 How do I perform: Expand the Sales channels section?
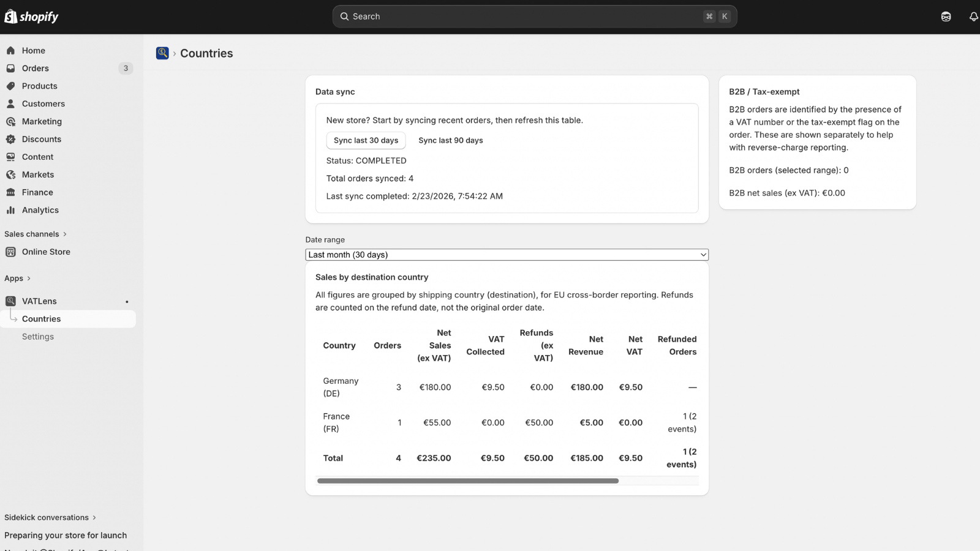[x=36, y=234]
